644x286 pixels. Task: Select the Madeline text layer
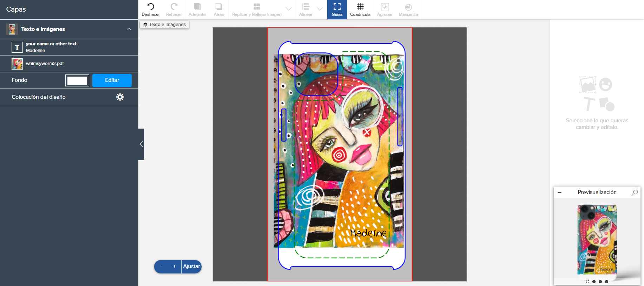[x=69, y=47]
